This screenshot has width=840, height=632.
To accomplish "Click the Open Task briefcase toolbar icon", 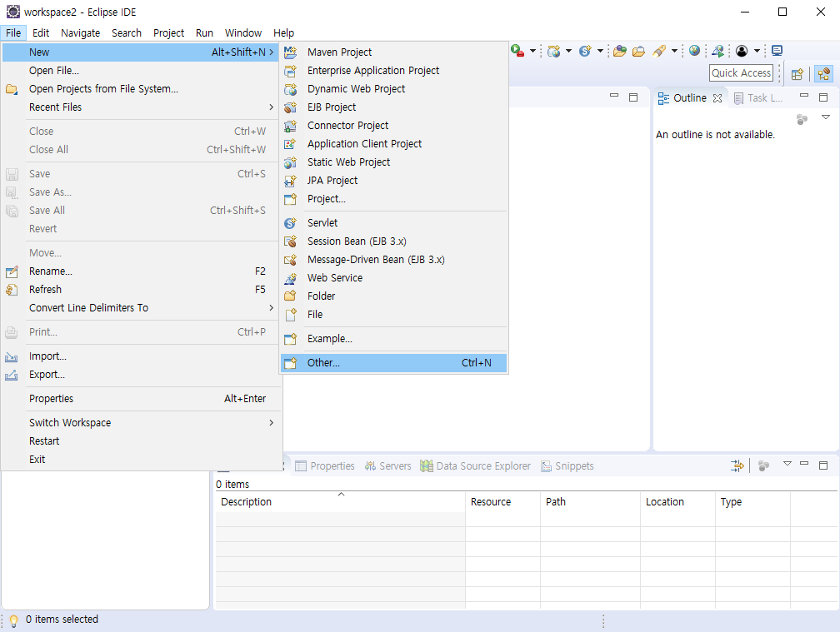I will pos(638,51).
